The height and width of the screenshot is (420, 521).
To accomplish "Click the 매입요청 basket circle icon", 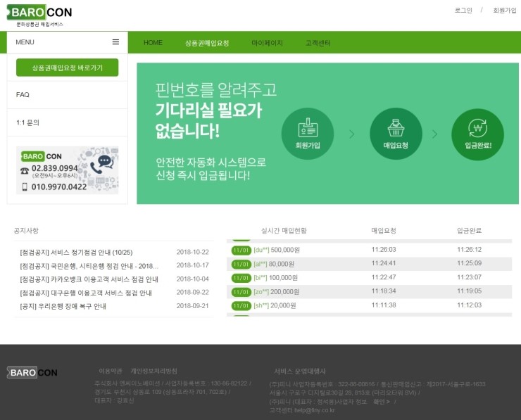I will pos(396,134).
